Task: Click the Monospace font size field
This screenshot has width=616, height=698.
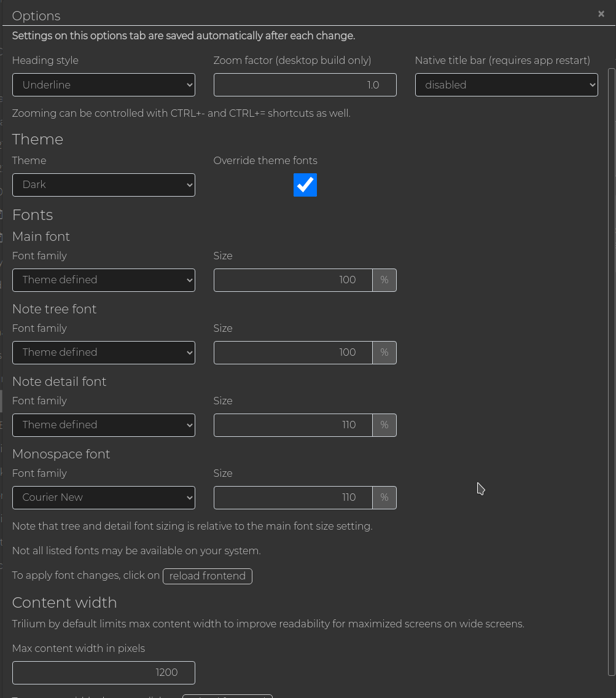Action: point(294,498)
